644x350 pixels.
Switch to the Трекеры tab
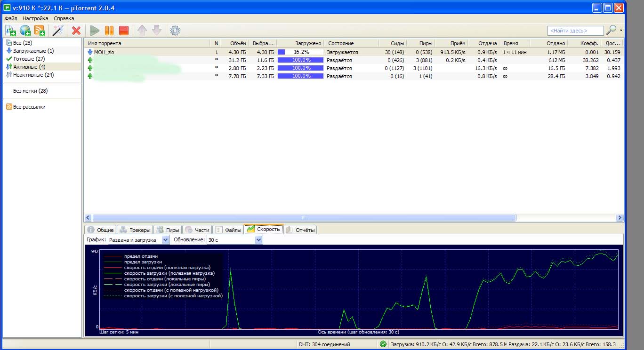click(x=135, y=230)
